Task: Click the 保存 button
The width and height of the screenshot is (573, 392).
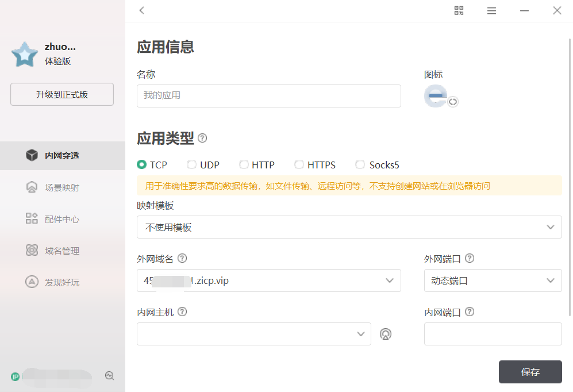Action: point(530,372)
